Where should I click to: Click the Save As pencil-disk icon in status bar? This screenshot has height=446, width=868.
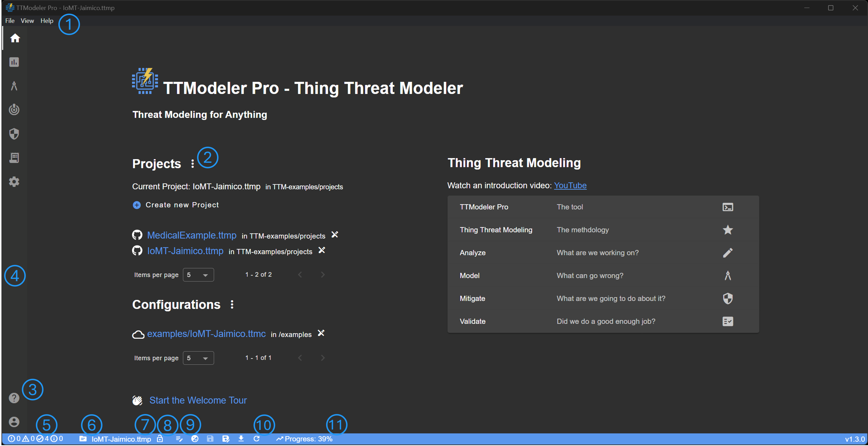tap(226, 439)
